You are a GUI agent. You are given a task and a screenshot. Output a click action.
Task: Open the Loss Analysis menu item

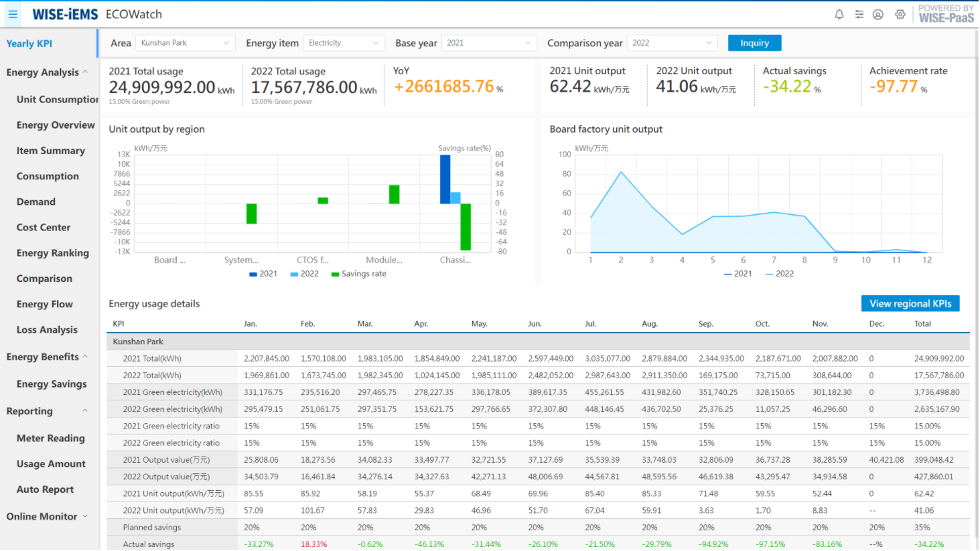tap(47, 329)
